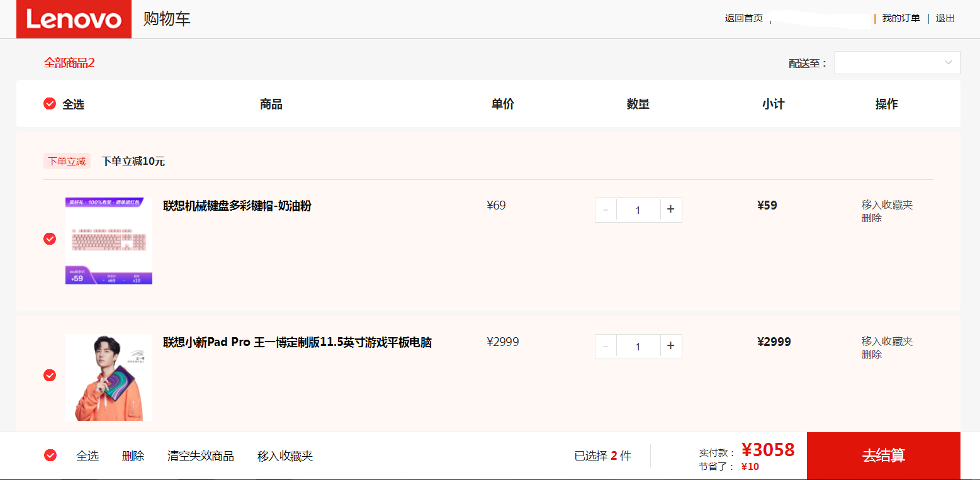Delete the 联想机械键盘 keycaps item
This screenshot has width=980, height=480.
click(x=872, y=218)
